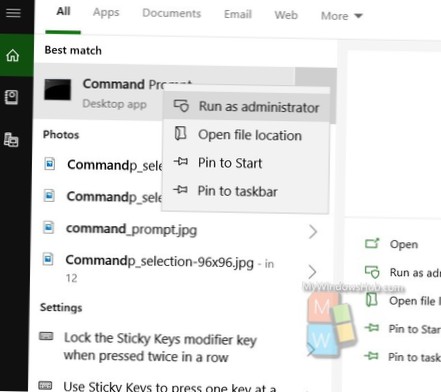The image size is (441, 392).
Task: Expand the More dropdown
Action: tap(342, 16)
